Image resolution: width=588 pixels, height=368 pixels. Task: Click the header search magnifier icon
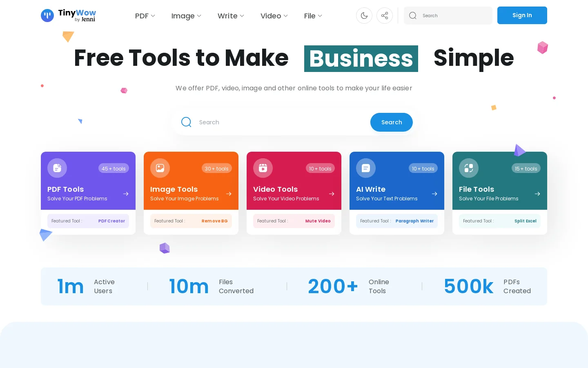coord(413,16)
